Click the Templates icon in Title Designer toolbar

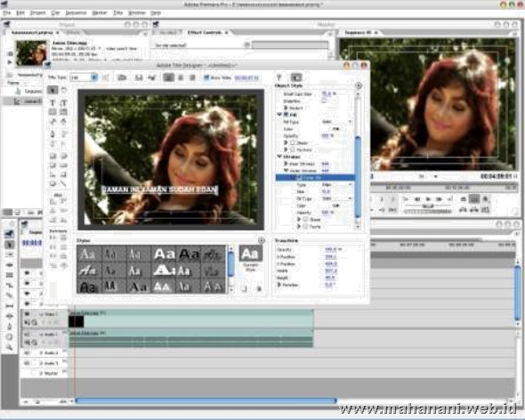122,77
